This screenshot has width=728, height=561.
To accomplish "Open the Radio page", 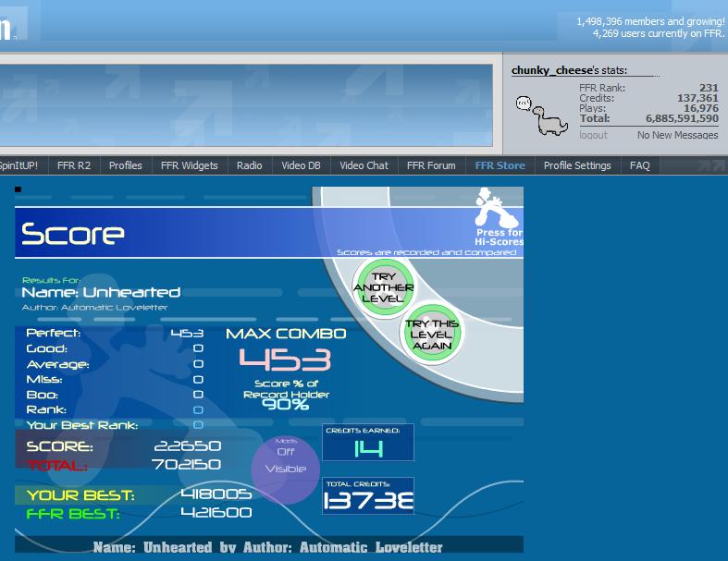I will (250, 165).
